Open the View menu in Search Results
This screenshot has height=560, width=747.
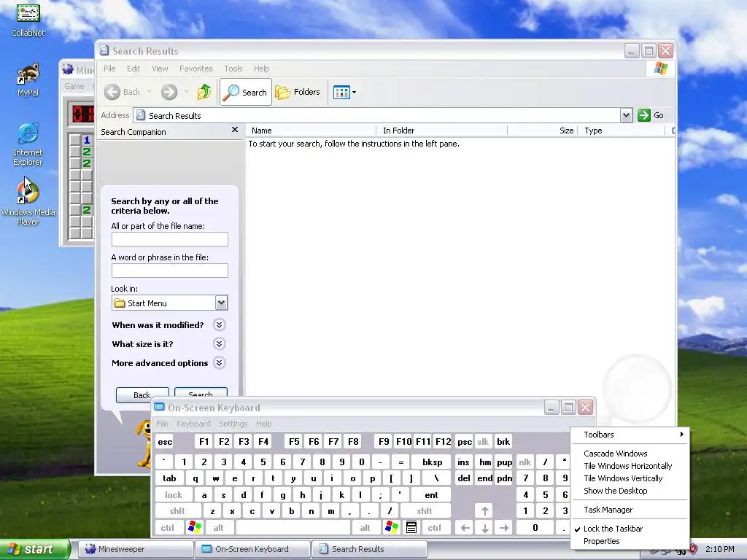[160, 69]
